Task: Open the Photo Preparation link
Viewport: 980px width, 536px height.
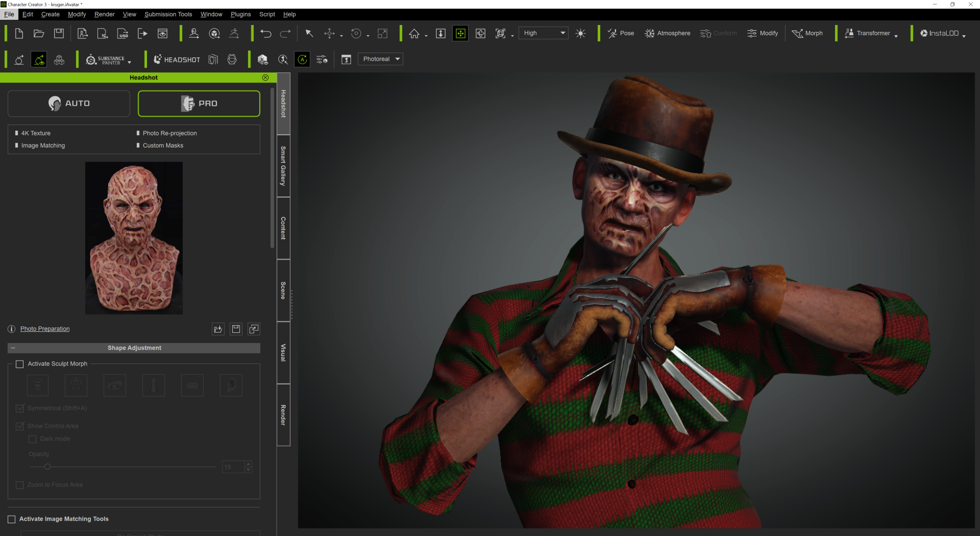Action: 45,329
